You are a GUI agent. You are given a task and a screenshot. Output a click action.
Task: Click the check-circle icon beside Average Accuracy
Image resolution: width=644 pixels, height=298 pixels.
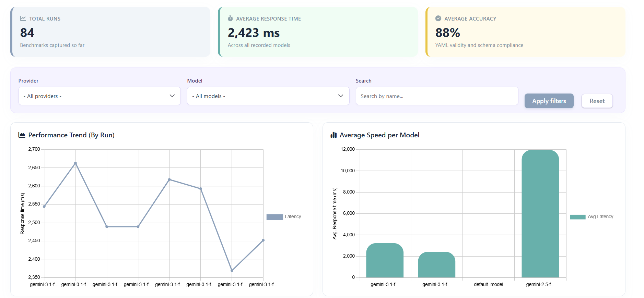[438, 18]
